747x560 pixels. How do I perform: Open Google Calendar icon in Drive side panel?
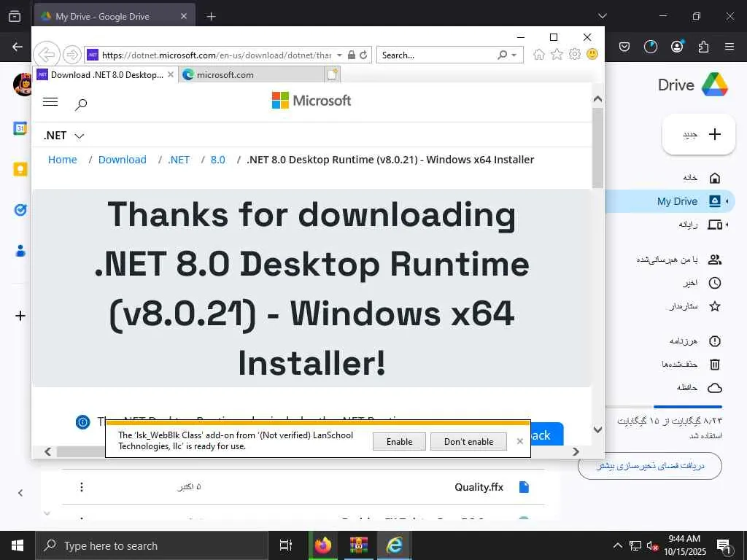click(x=20, y=128)
